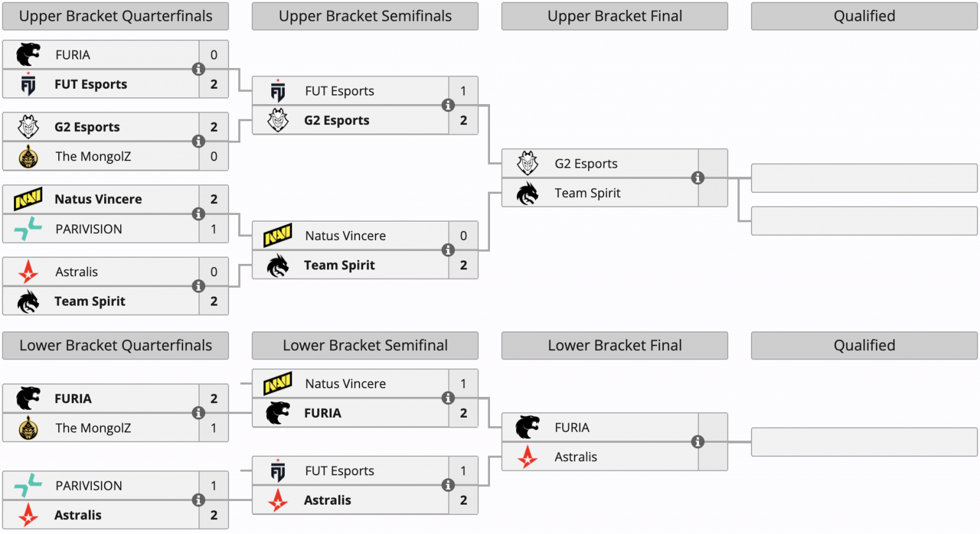Click PARIVISION's score in Lower Bracket Quarterfinals
The image size is (980, 534).
[214, 486]
